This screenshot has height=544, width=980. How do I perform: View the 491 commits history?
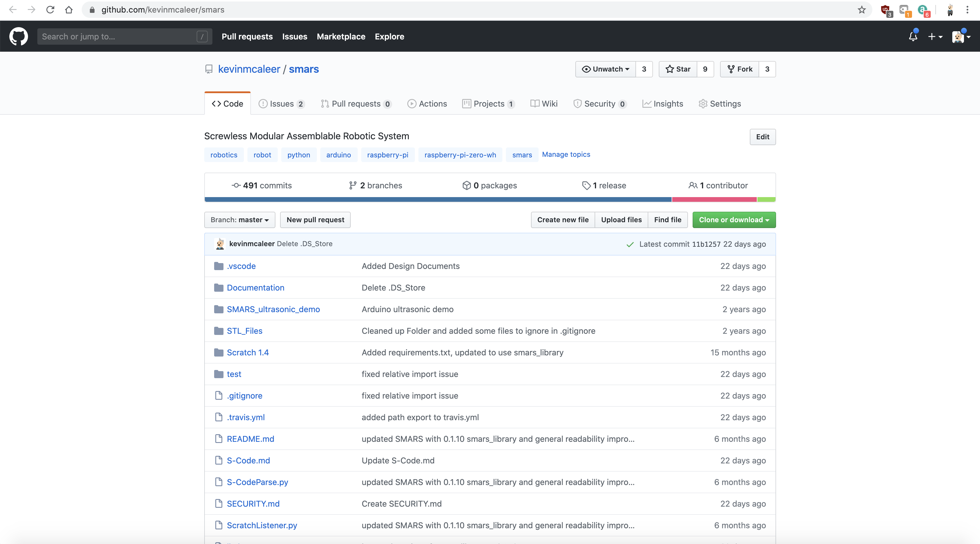point(262,185)
